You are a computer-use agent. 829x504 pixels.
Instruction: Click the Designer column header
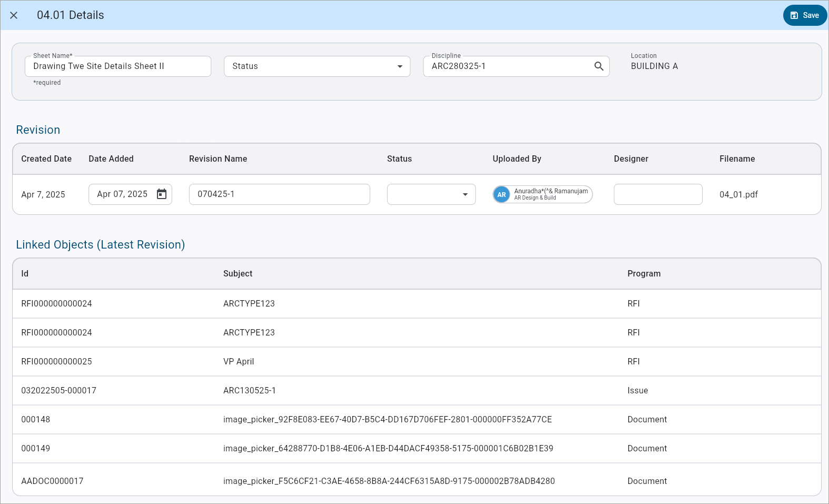[631, 159]
